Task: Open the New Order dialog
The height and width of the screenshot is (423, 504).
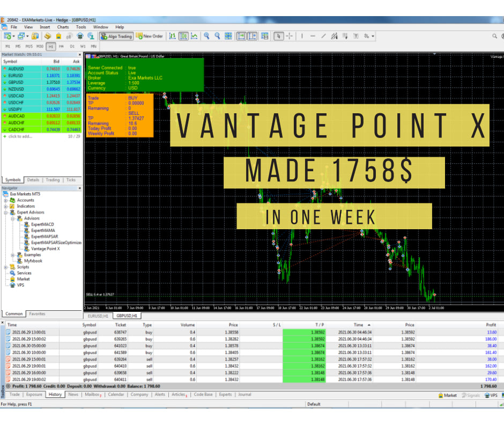Action: 150,36
